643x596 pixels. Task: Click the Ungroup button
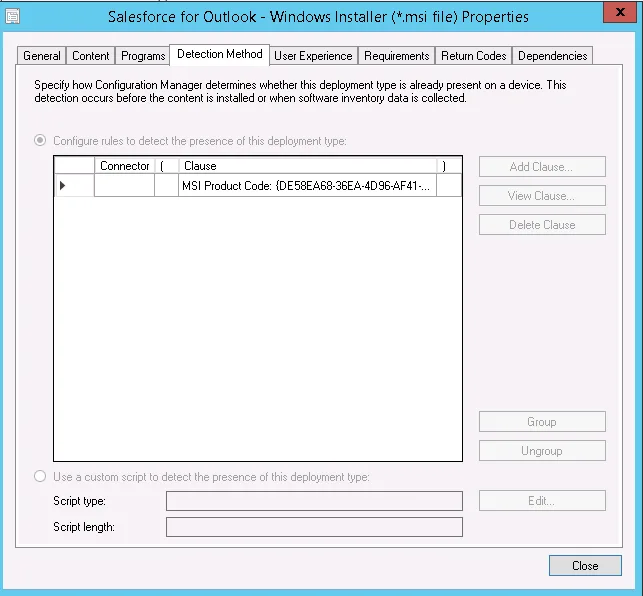[542, 451]
